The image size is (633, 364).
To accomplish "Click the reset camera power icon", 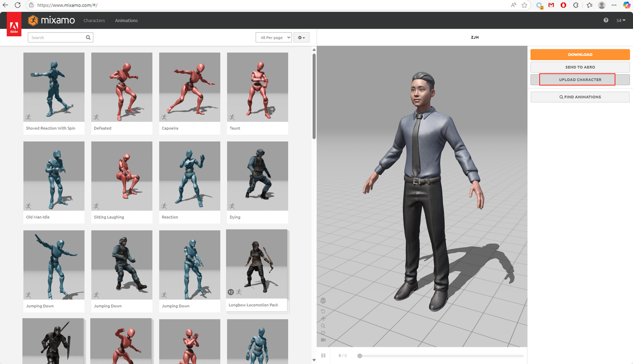I will pyautogui.click(x=323, y=333).
